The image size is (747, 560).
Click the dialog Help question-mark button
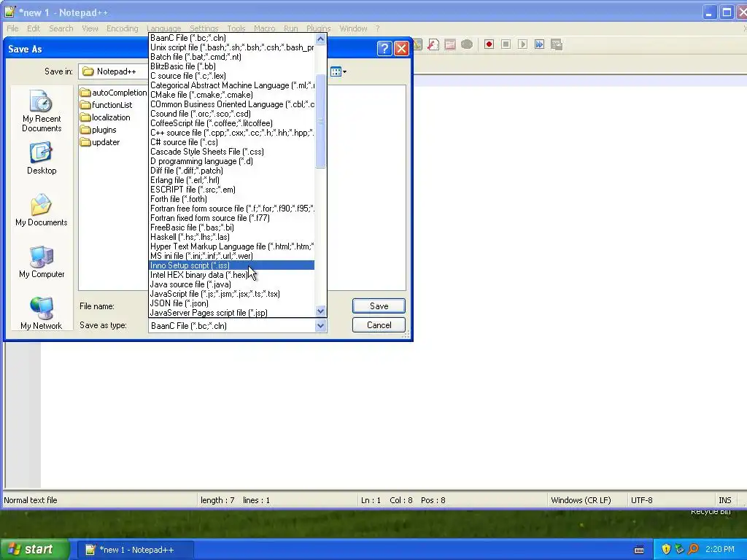coord(384,49)
